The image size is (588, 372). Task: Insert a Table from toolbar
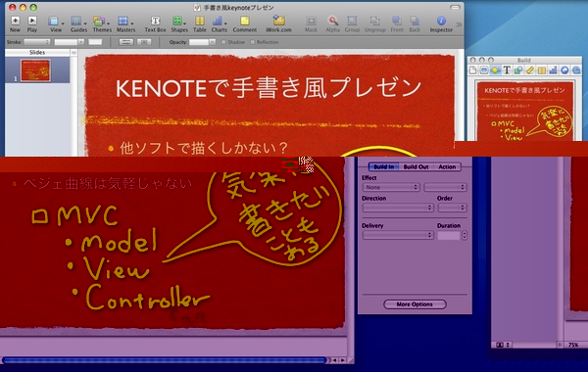coord(200,21)
